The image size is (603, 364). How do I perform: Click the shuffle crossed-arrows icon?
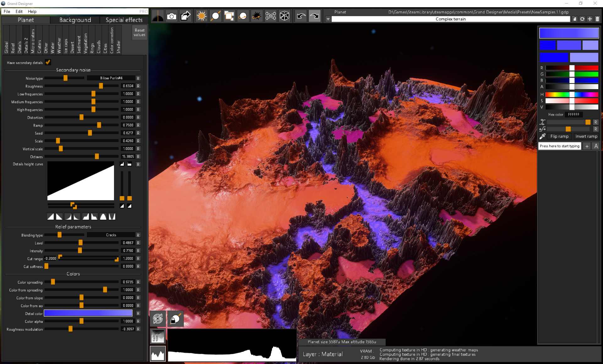coord(270,16)
